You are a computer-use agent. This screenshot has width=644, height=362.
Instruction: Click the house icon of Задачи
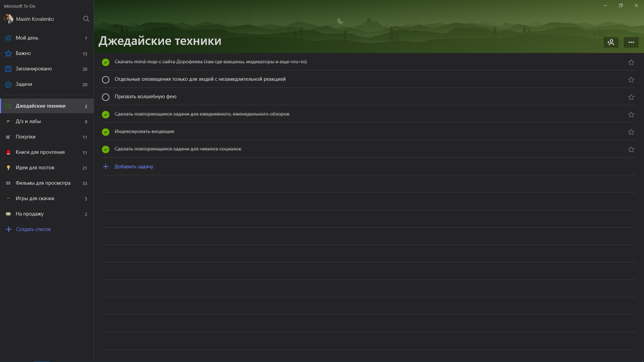coord(8,84)
